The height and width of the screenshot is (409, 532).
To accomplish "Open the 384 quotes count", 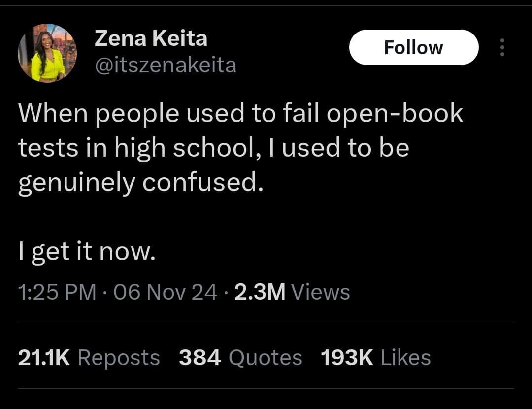I will (x=199, y=358).
